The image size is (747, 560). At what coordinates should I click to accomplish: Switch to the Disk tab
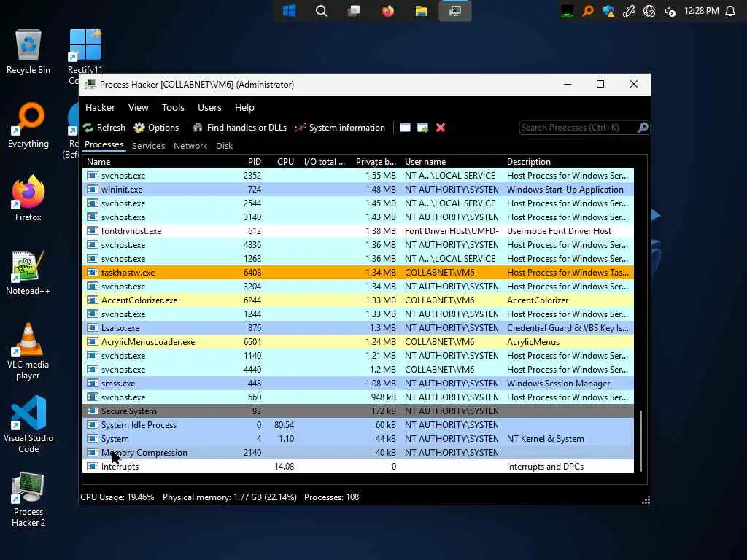click(x=225, y=146)
